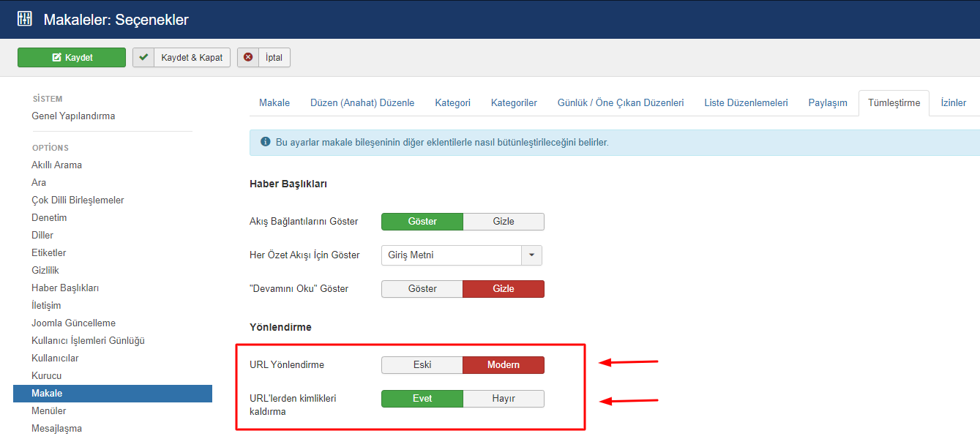Image resolution: width=980 pixels, height=439 pixels.
Task: Open Genel Yapılandırma in sidebar
Action: pos(73,116)
